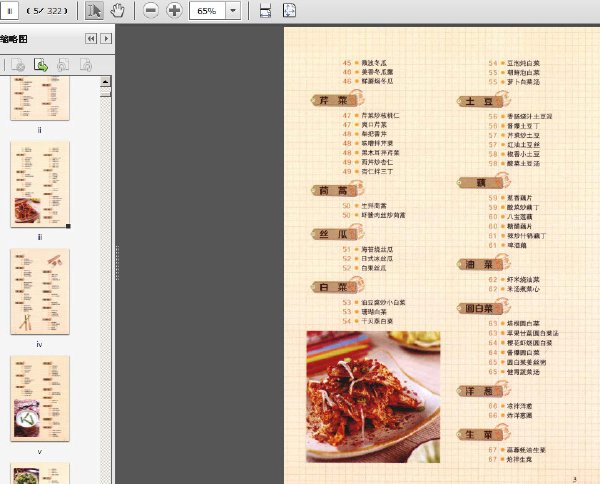Activate the text Select tool
This screenshot has height=484, width=600.
click(x=94, y=11)
